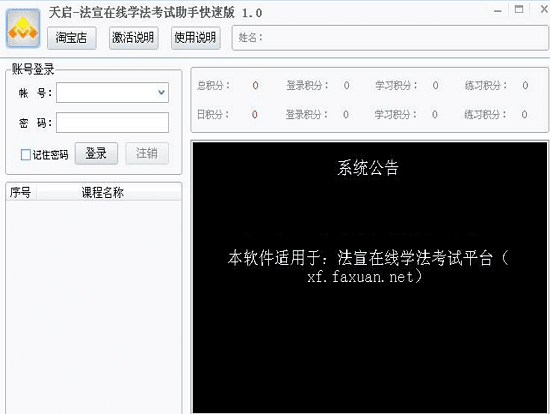
Task: Click the 账号登录 group title
Action: (x=33, y=69)
